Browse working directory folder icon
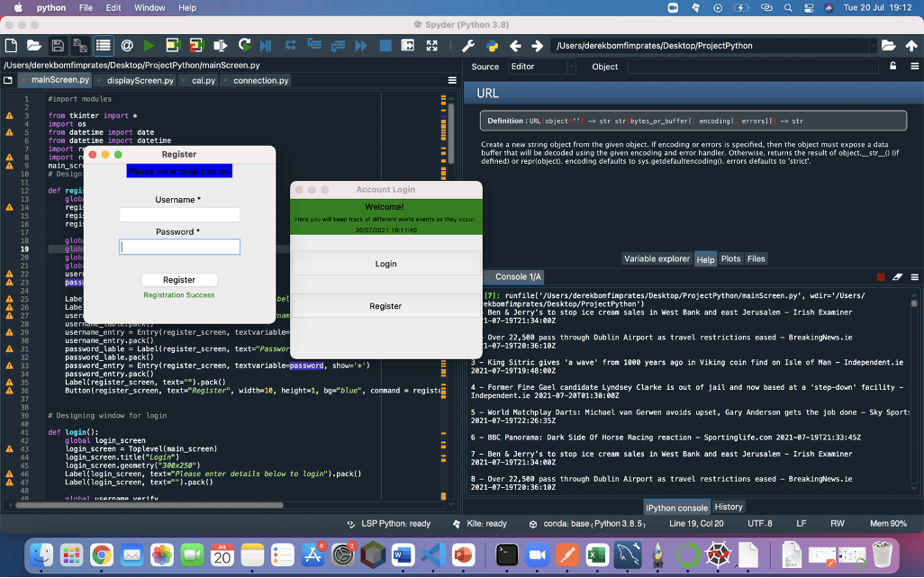This screenshot has width=924, height=578. 888,45
